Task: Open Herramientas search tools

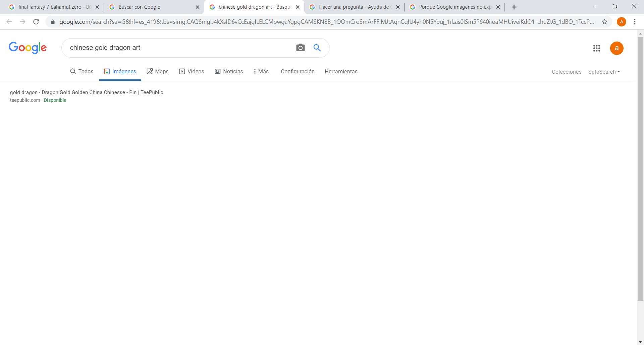Action: (x=341, y=71)
